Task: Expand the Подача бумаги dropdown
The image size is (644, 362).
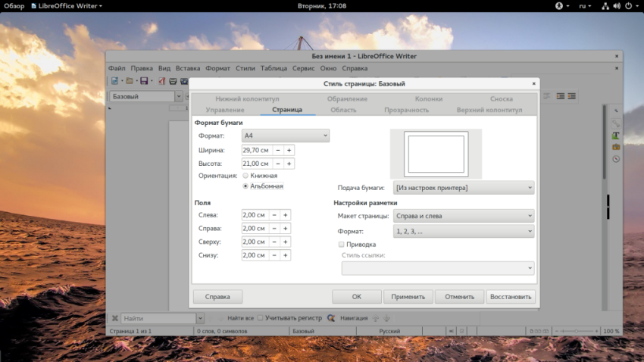Action: 464,188
